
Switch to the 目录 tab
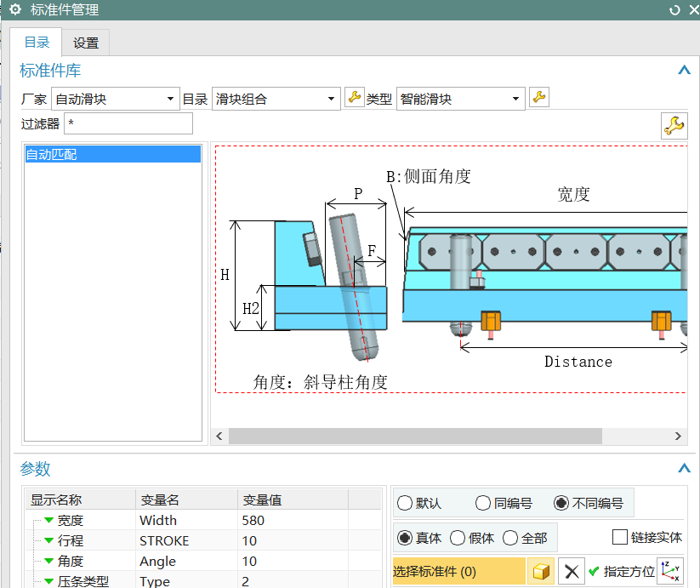37,43
